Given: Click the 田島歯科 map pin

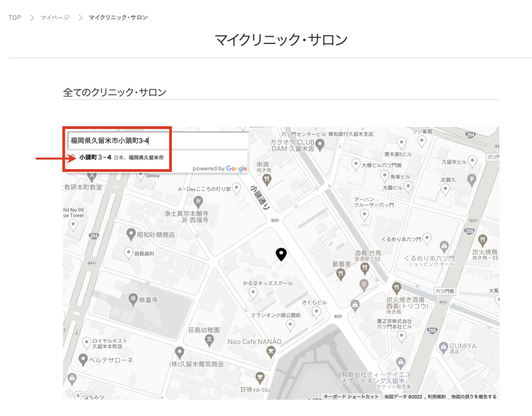Looking at the screenshot, I should click(x=129, y=252).
